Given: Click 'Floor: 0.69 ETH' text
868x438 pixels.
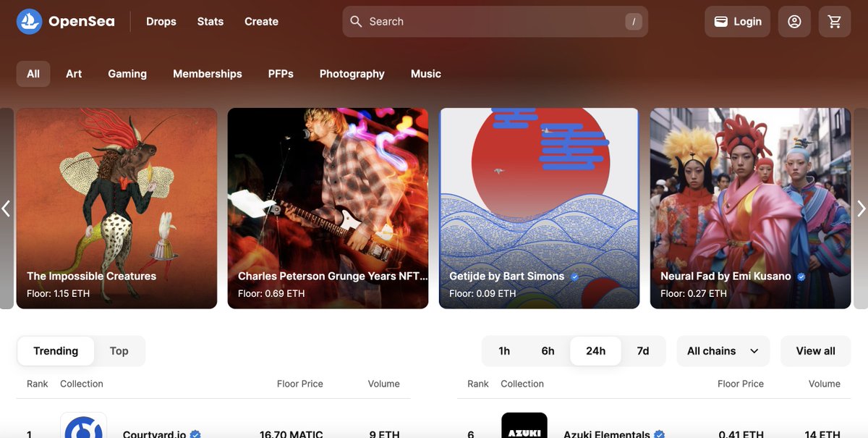Looking at the screenshot, I should (271, 294).
